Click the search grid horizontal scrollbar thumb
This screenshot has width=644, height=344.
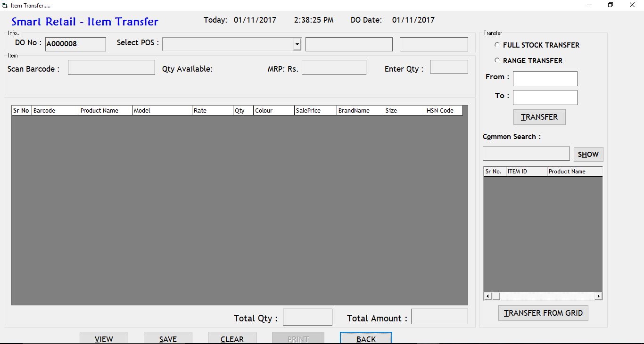pos(496,296)
